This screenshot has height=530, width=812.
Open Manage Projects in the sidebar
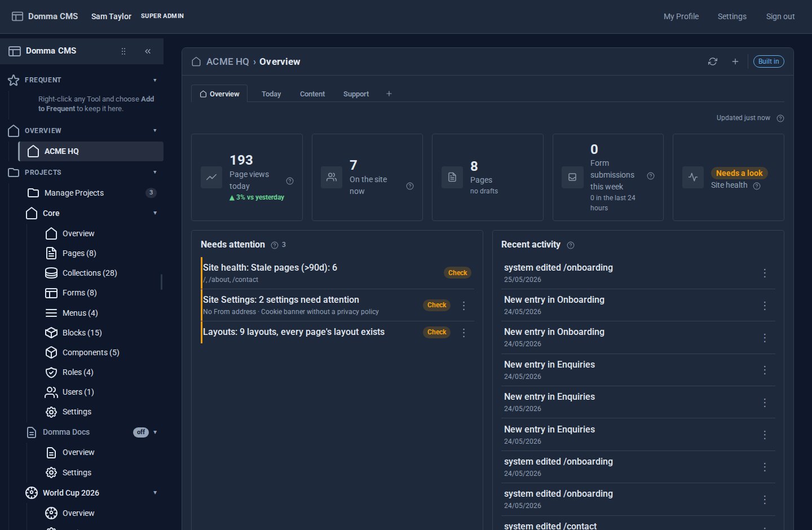92,193
